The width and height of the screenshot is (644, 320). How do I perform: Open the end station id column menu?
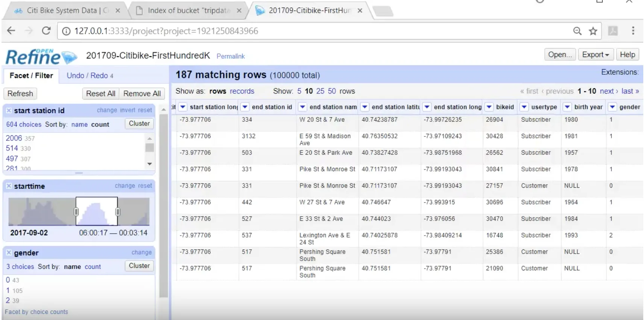[x=245, y=107]
